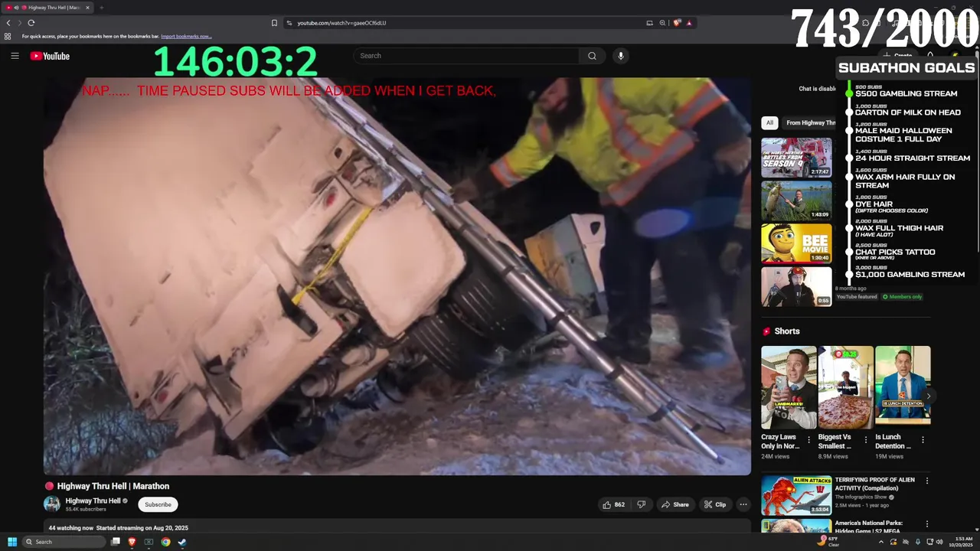The image size is (980, 551).
Task: Open the clock showing 1:53 AM
Action: pos(960,542)
